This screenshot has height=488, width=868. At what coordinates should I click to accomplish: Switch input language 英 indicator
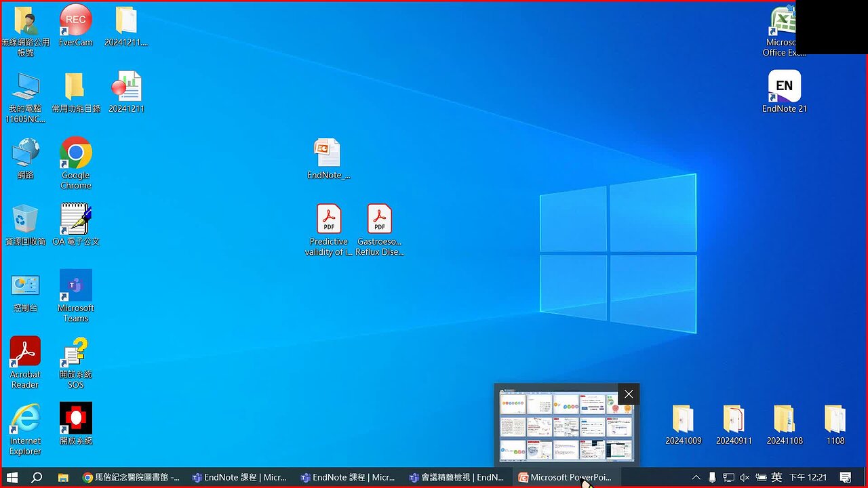(777, 477)
